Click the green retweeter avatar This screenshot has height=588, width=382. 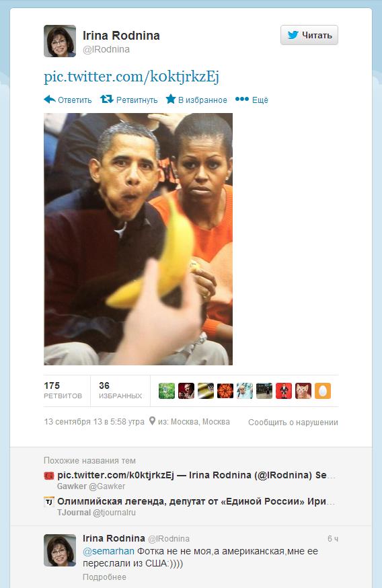167,391
